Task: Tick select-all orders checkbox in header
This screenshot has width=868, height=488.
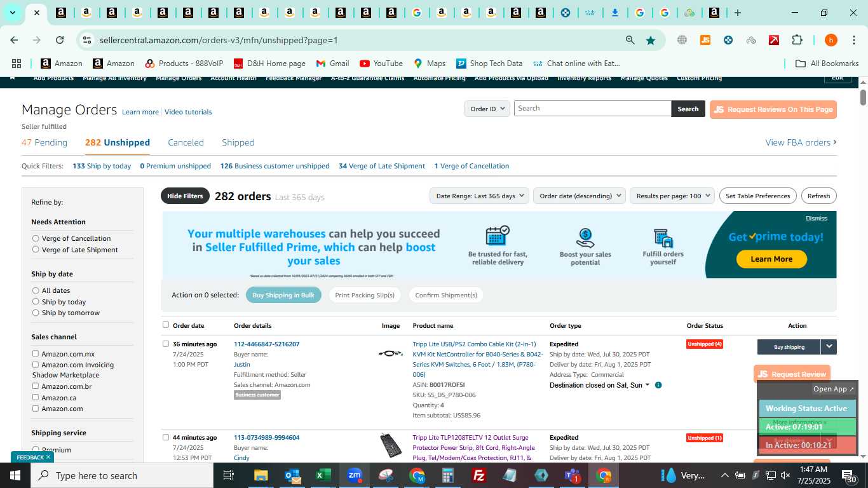Action: [166, 325]
